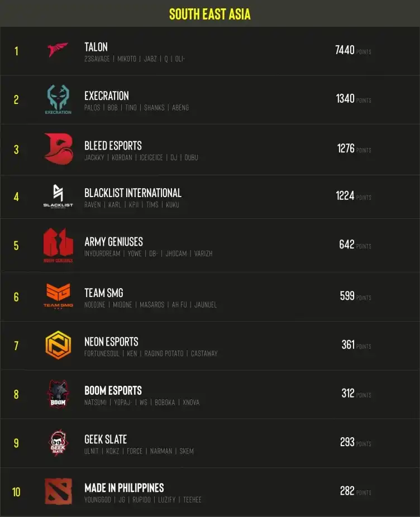Open BLACKLIST INTERNATIONAL team entry
This screenshot has height=517, width=420.
[x=133, y=193]
